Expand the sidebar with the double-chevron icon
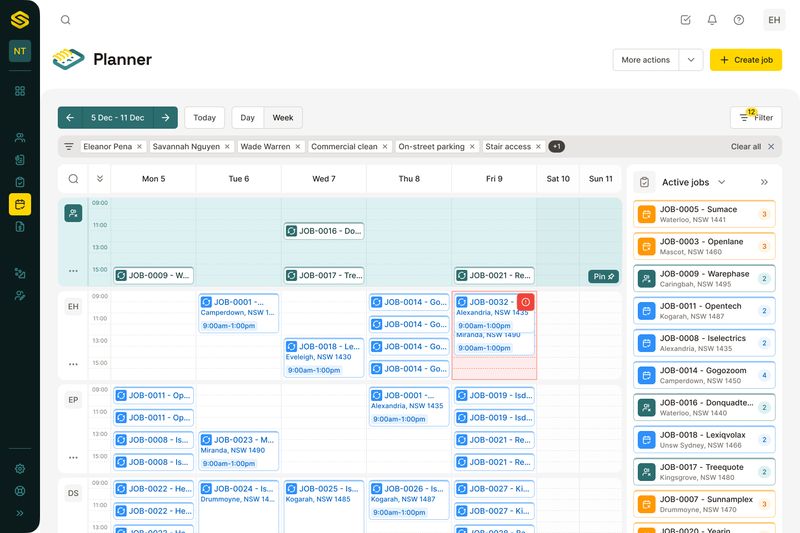The height and width of the screenshot is (533, 800). point(20,513)
